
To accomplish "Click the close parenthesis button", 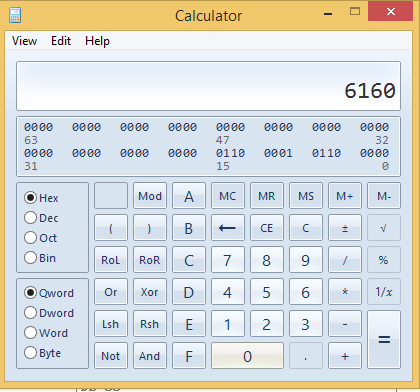I will coord(150,228).
